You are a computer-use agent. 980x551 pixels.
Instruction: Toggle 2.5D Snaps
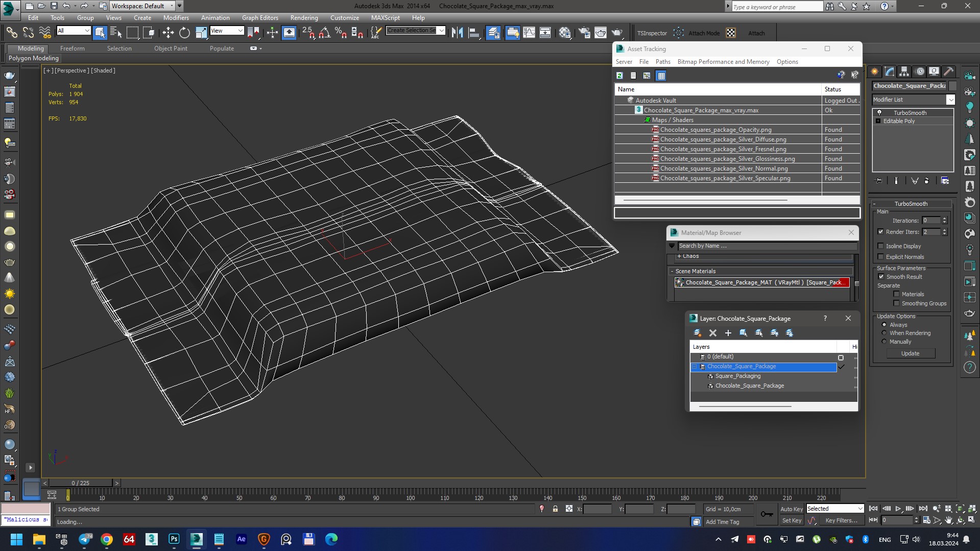308,33
